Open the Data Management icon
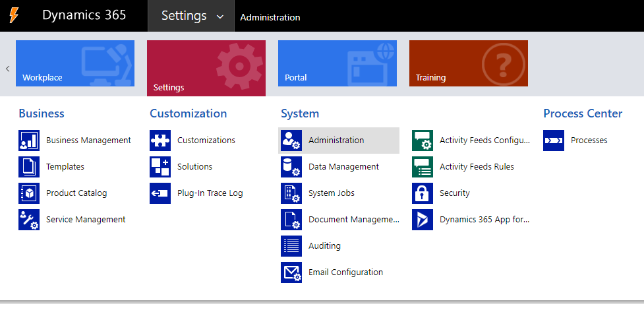644x318 pixels. [x=291, y=167]
